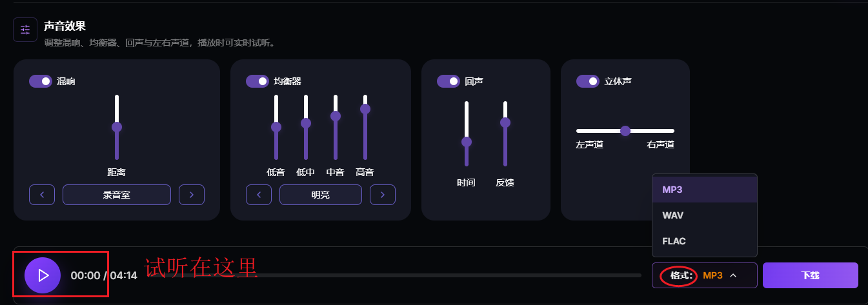This screenshot has height=305, width=868.
Task: Choose WAV from the format list
Action: point(705,215)
